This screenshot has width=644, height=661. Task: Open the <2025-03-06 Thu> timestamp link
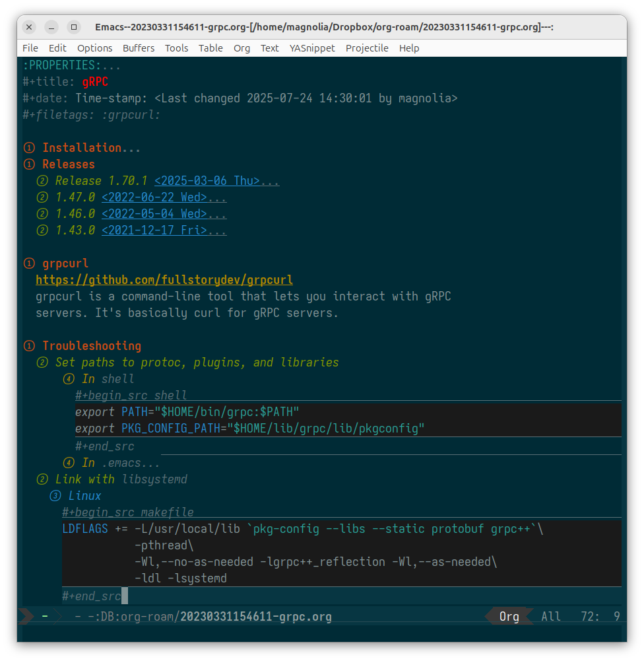[x=207, y=181]
